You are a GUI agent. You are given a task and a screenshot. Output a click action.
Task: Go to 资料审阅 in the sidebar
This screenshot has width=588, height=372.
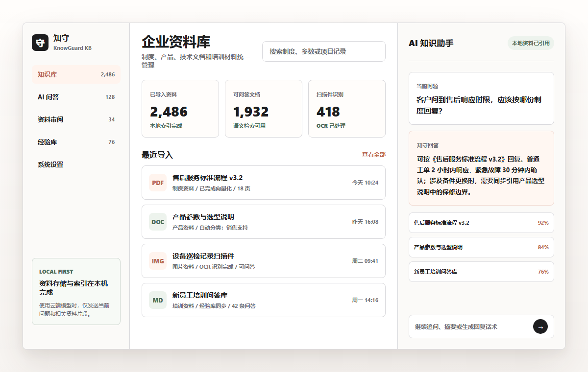point(76,119)
